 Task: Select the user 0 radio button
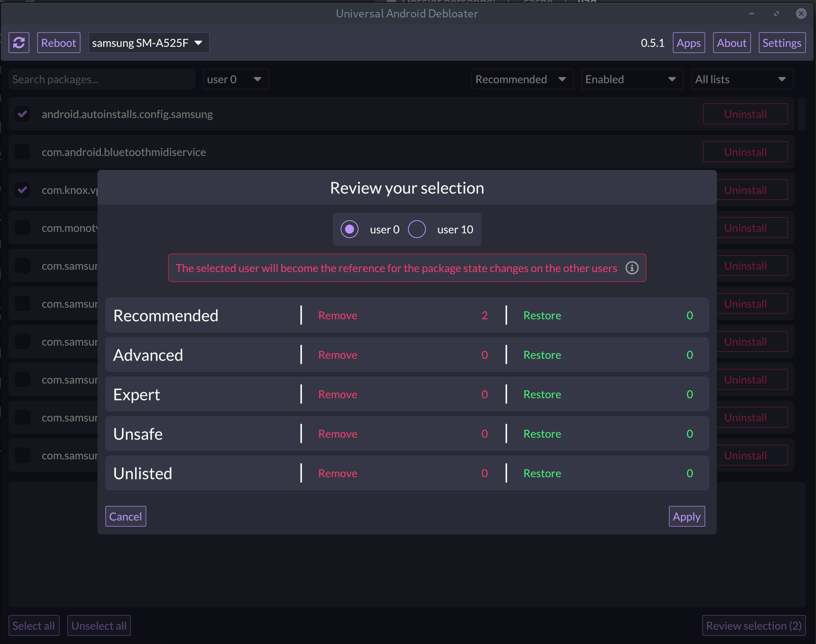coord(350,229)
